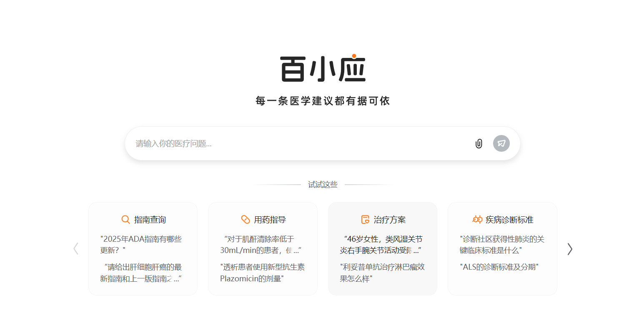
Task: Click the 百小应 logo
Action: tap(322, 68)
